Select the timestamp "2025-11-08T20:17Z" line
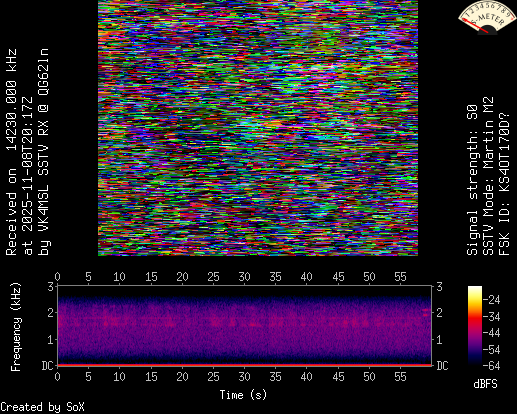 (28, 176)
